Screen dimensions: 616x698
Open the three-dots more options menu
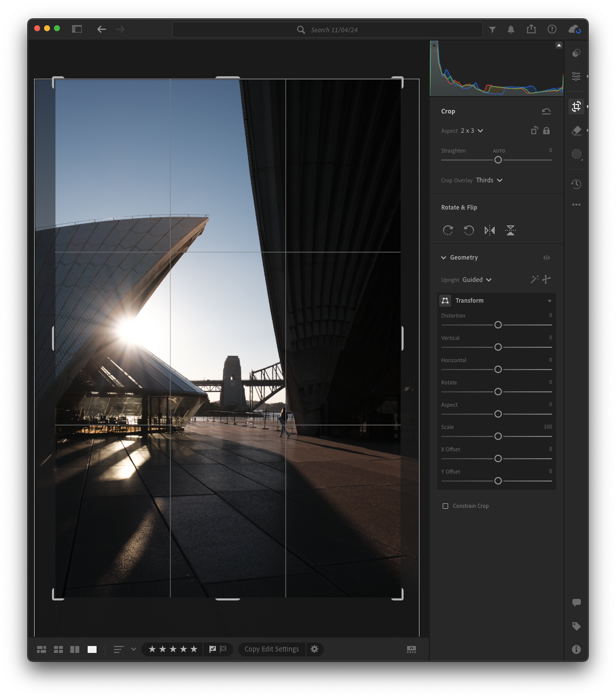pos(576,205)
